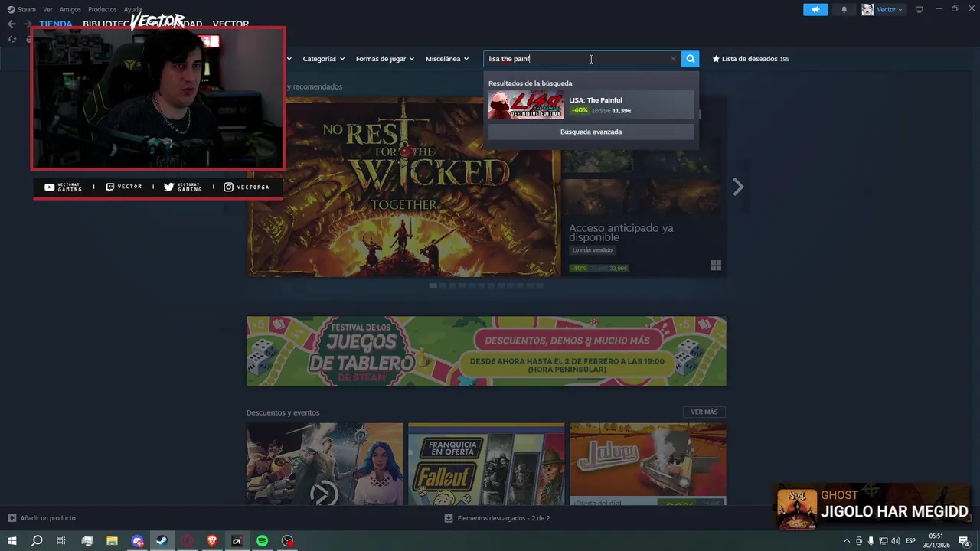Open ESP language input indicator

tap(911, 541)
